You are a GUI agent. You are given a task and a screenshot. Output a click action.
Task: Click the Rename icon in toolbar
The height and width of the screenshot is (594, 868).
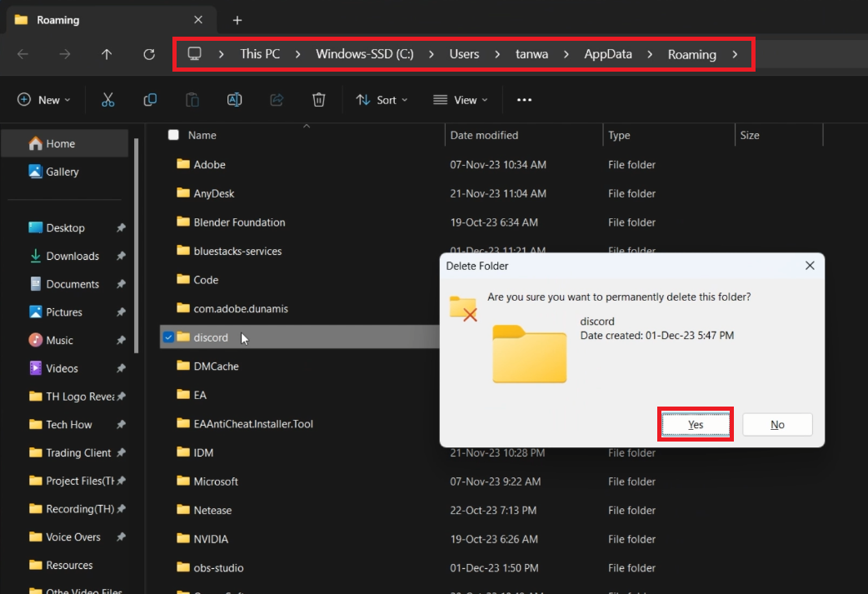click(234, 100)
